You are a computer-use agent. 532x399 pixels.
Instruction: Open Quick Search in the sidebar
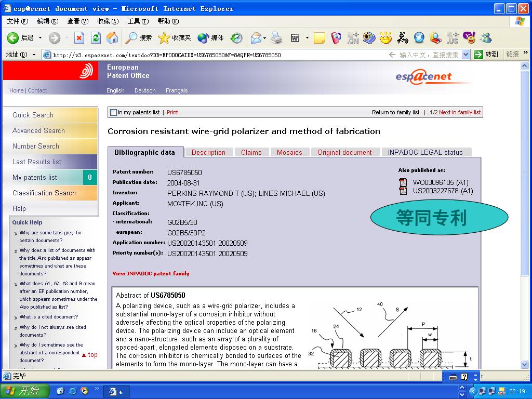[50, 115]
